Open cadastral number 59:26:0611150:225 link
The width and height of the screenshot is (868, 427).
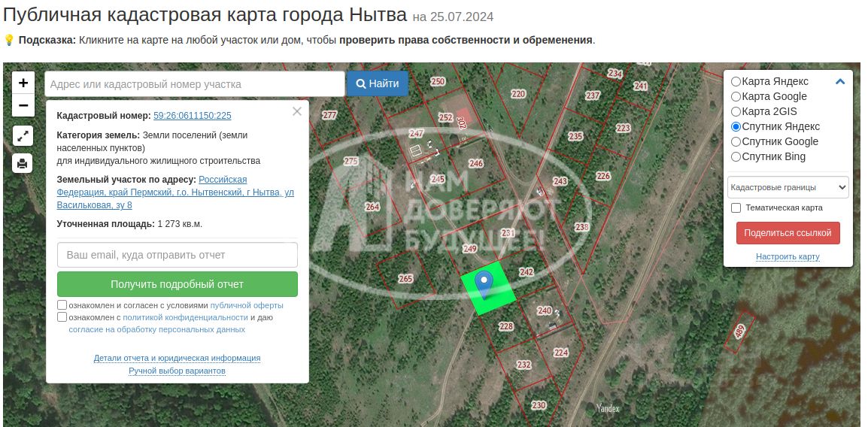pos(192,116)
